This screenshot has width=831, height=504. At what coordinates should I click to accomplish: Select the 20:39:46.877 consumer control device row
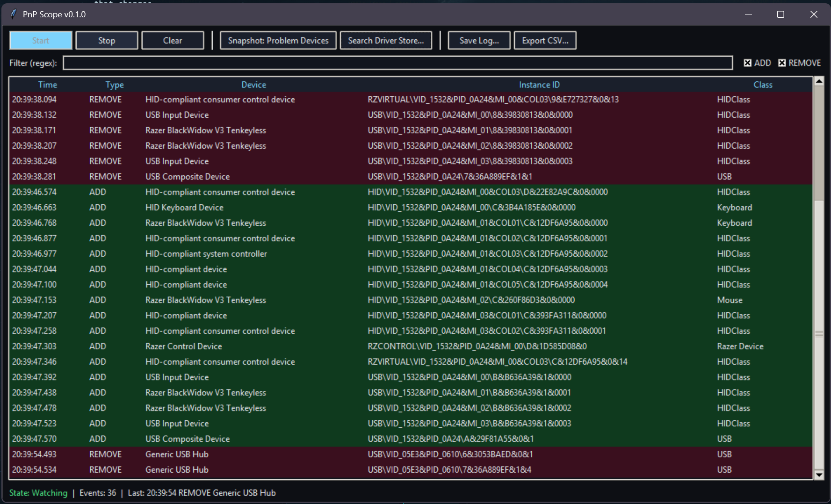coord(411,238)
